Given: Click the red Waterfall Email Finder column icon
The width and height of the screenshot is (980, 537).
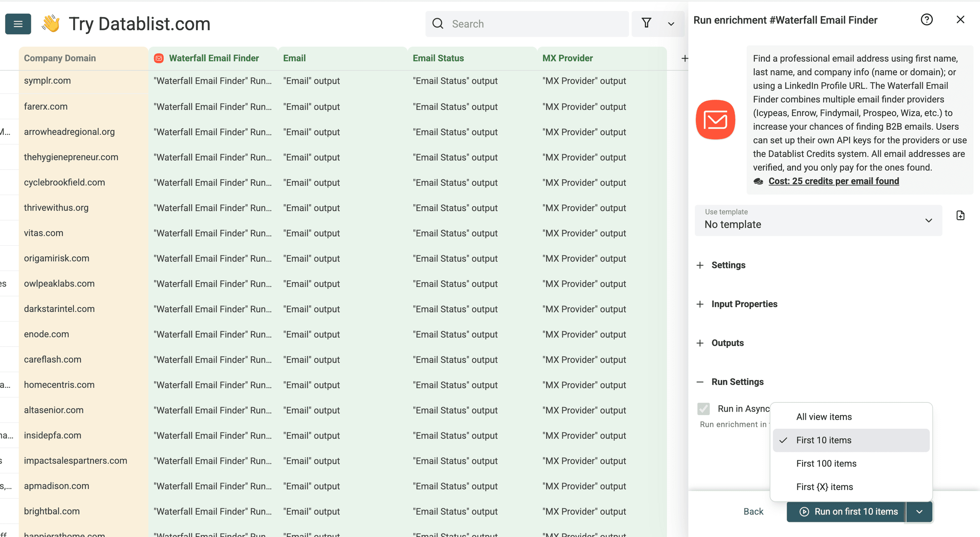Looking at the screenshot, I should [159, 58].
